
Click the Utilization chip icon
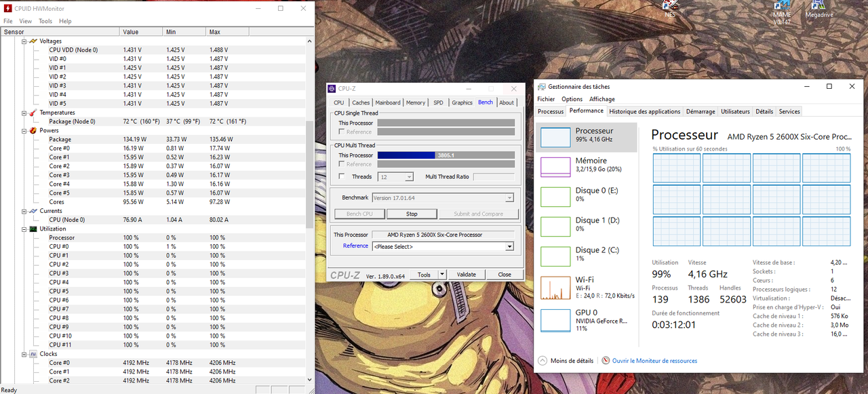point(33,229)
